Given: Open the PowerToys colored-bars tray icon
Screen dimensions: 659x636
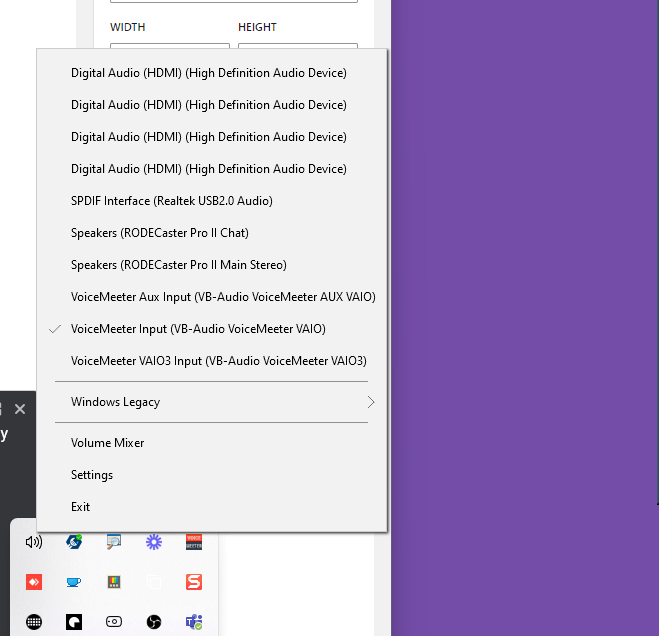Looking at the screenshot, I should [x=114, y=582].
